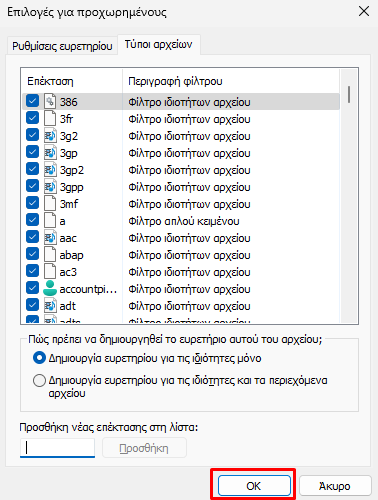The height and width of the screenshot is (500, 378).
Task: Click the 3gp2 media file icon
Action: (50, 169)
